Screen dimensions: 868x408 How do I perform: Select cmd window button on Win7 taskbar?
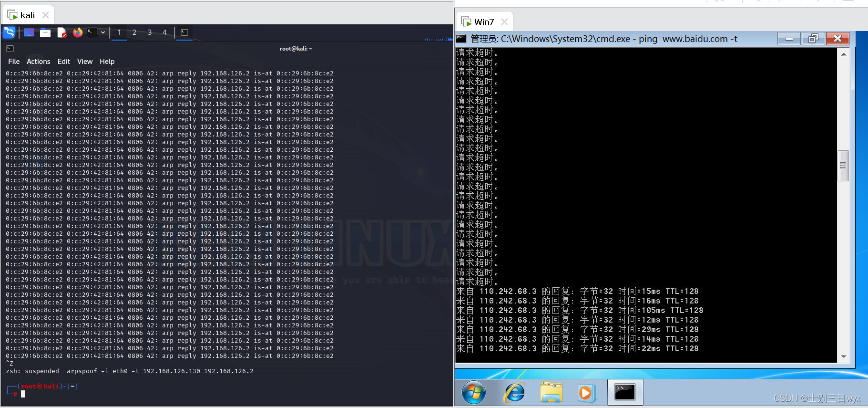625,392
